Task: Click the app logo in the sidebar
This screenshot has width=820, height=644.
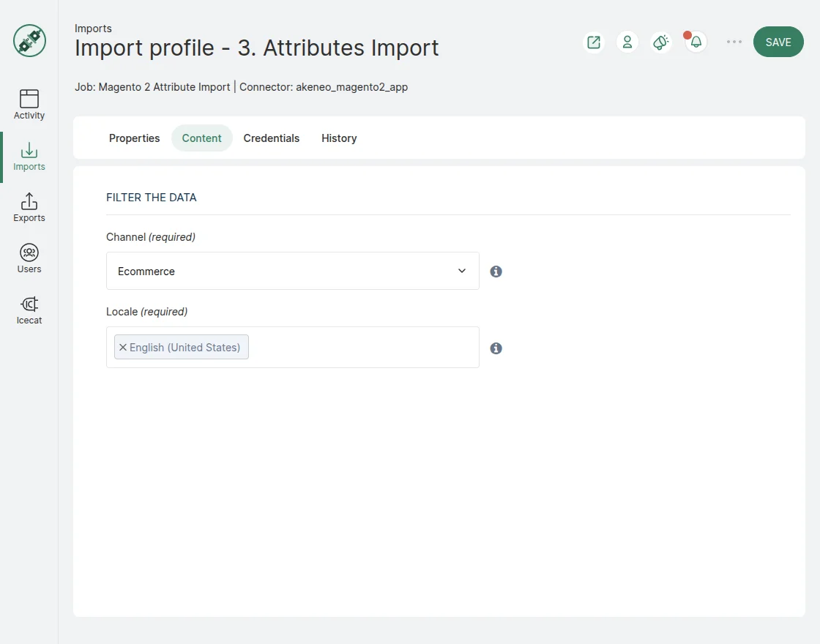Action: point(29,40)
